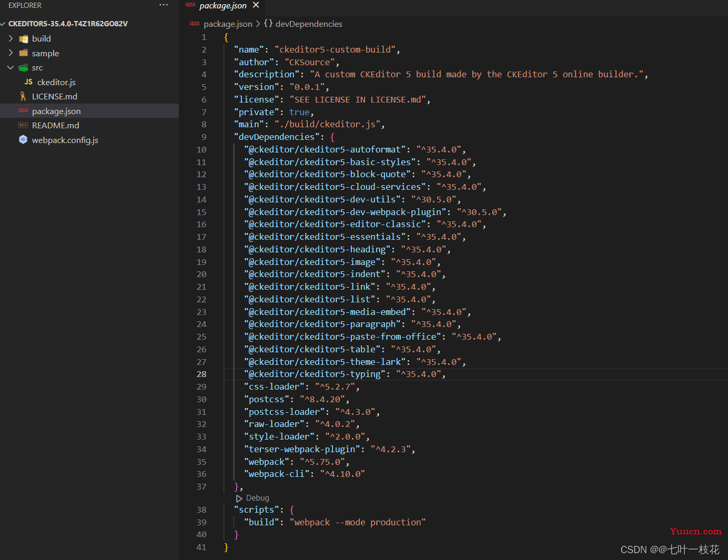Expand the sample folder chevron
728x560 pixels.
click(11, 53)
